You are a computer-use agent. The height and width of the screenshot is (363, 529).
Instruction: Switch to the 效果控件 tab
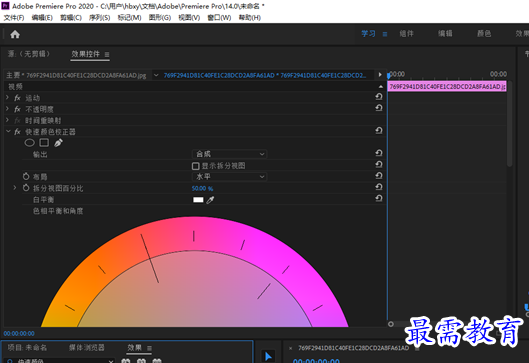click(86, 54)
